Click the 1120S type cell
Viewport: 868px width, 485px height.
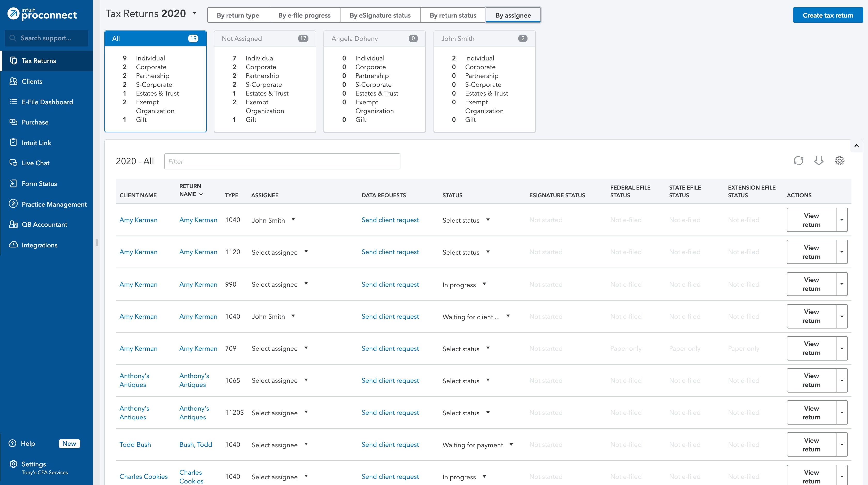point(235,413)
